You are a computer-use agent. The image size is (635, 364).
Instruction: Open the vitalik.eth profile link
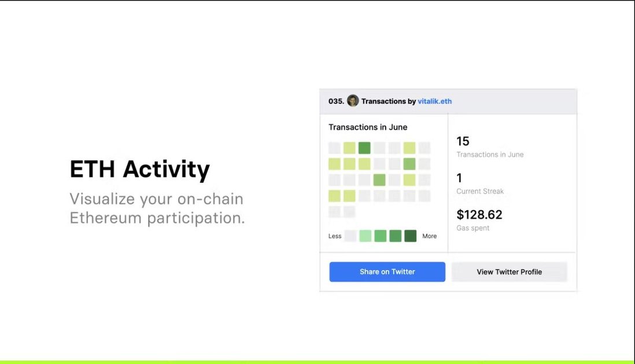pos(435,101)
